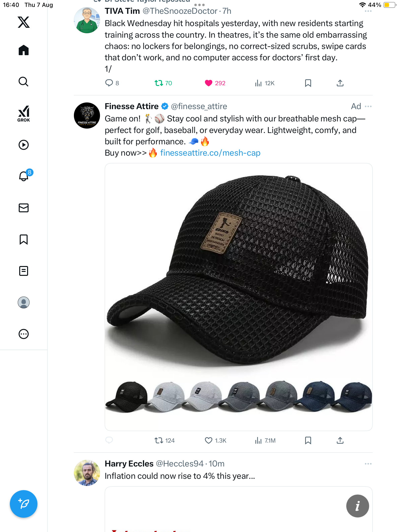Open saved Bookmarks from sidebar

click(x=24, y=239)
